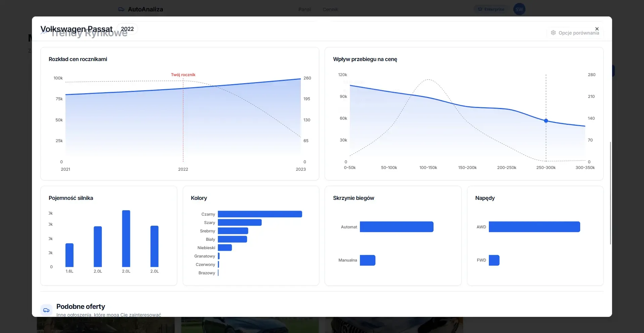The width and height of the screenshot is (644, 333).
Task: Click the Manualna gearbox bar
Action: coord(368,260)
